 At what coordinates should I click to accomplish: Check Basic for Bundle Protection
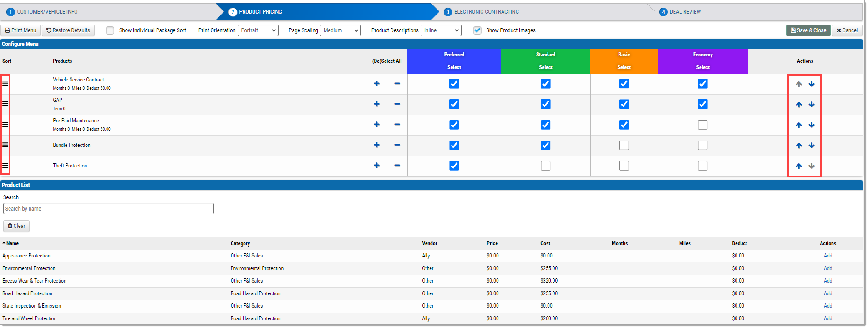[624, 145]
